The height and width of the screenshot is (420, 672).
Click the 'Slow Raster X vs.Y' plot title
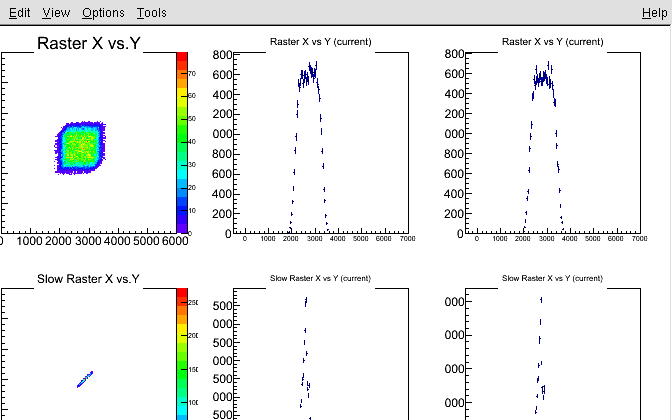88,279
